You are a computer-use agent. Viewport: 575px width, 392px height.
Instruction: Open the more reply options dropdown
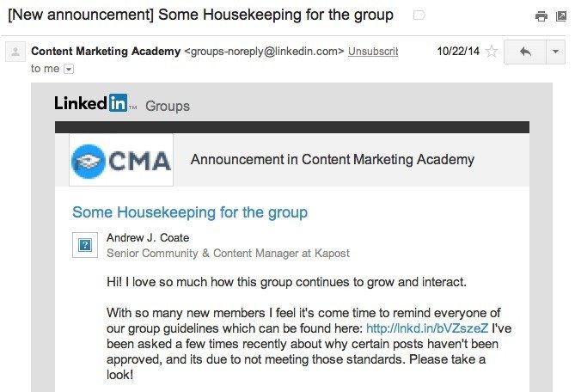coord(556,52)
